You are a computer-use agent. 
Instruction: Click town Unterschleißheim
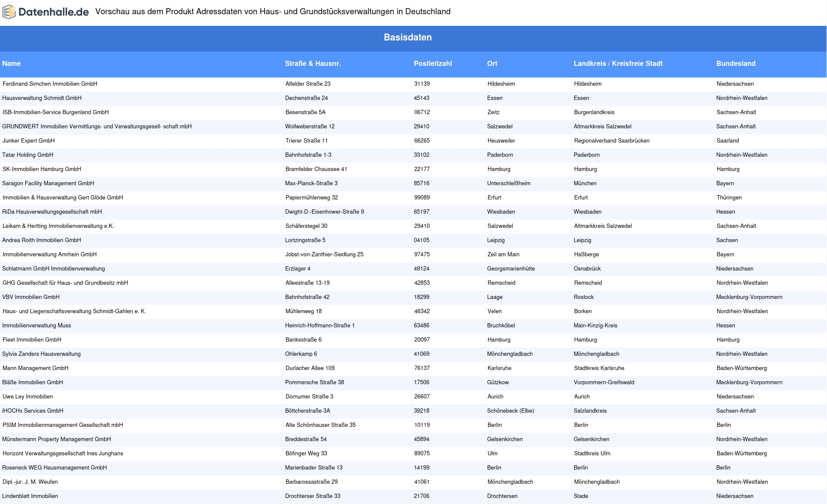coord(509,184)
